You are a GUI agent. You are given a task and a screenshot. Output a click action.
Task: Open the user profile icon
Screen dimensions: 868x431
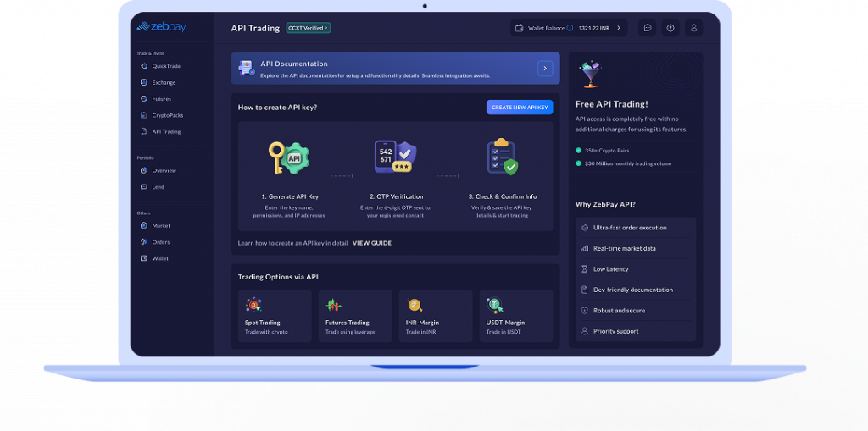(x=694, y=28)
